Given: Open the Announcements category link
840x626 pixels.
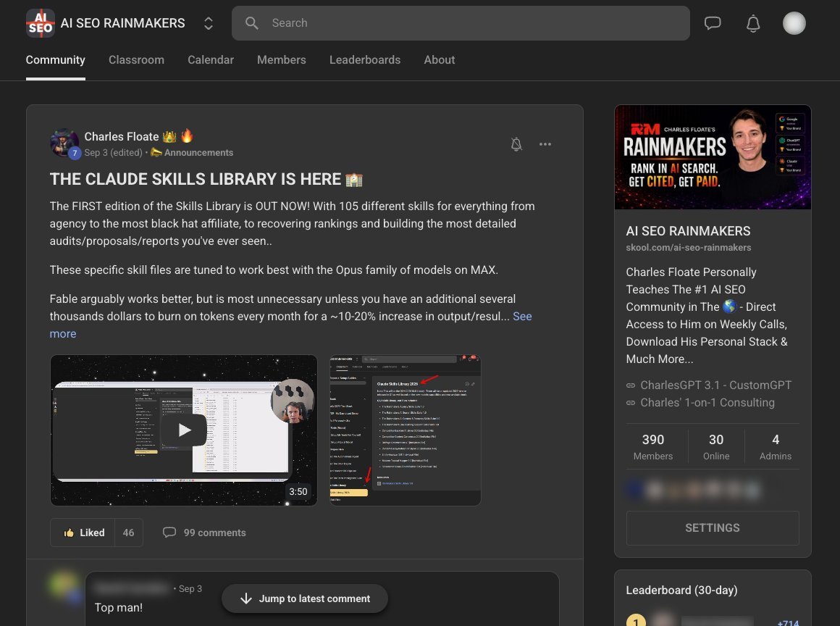Looking at the screenshot, I should click(x=193, y=153).
